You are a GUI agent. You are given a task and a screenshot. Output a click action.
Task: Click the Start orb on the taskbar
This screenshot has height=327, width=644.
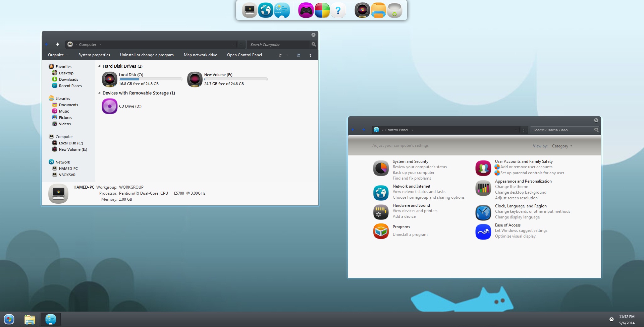(x=9, y=319)
